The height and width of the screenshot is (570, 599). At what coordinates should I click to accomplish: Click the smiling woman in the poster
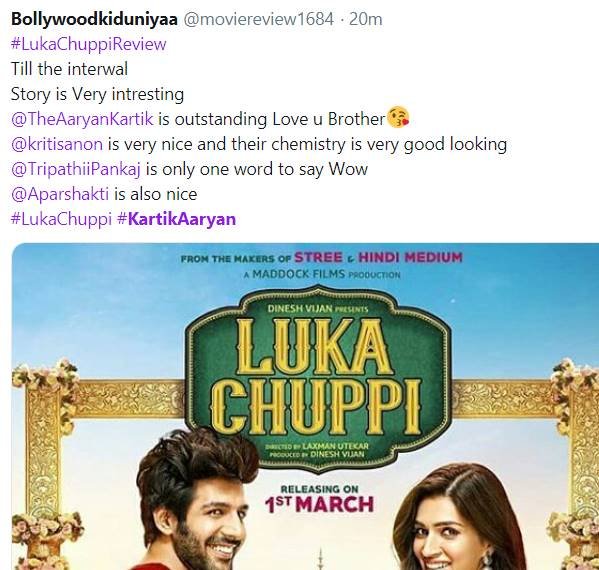click(458, 518)
